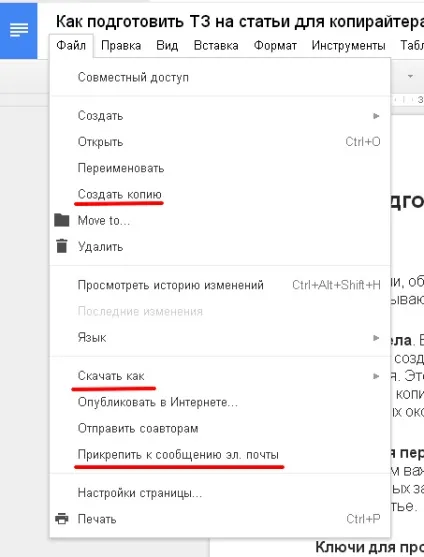Open the Файл menu

click(x=71, y=46)
